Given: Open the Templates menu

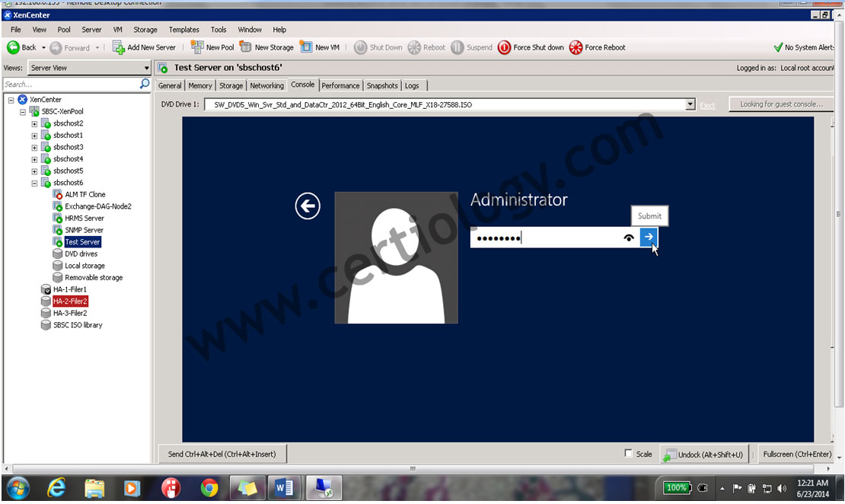Looking at the screenshot, I should pyautogui.click(x=183, y=30).
